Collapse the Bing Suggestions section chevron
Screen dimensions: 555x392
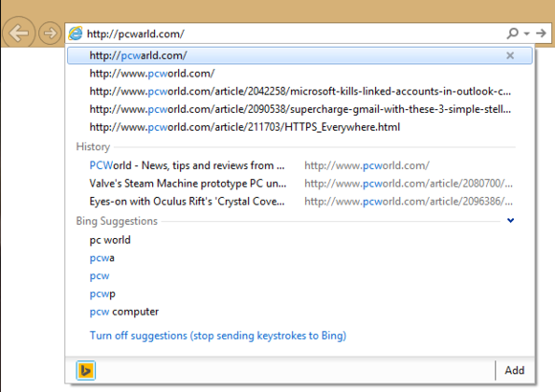coord(510,221)
